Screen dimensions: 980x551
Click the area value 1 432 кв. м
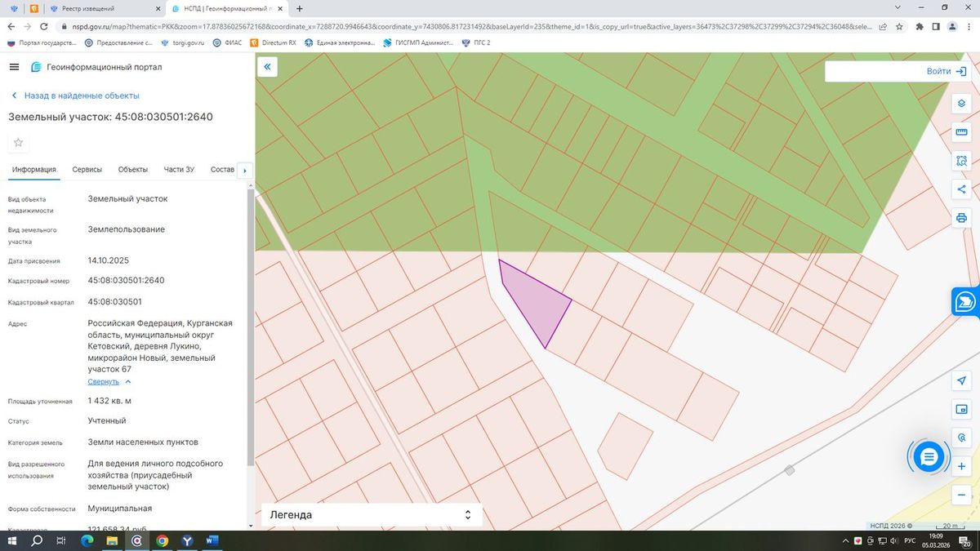click(x=109, y=401)
